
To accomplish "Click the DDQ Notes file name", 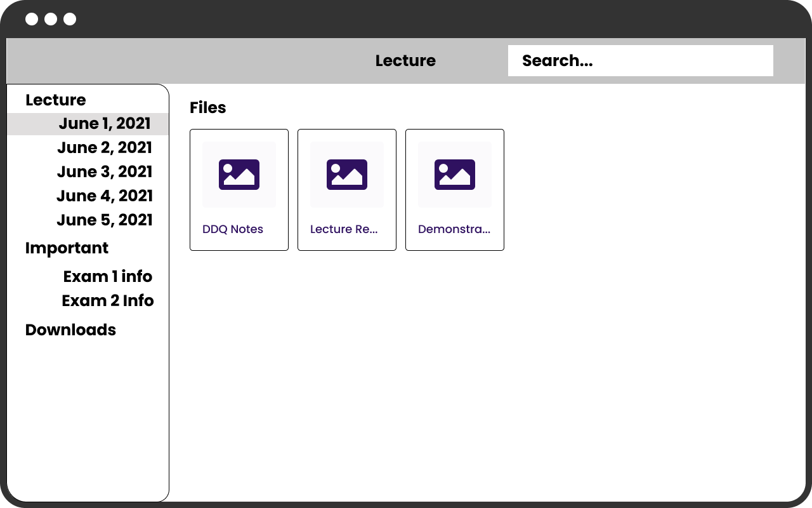I will [x=233, y=229].
